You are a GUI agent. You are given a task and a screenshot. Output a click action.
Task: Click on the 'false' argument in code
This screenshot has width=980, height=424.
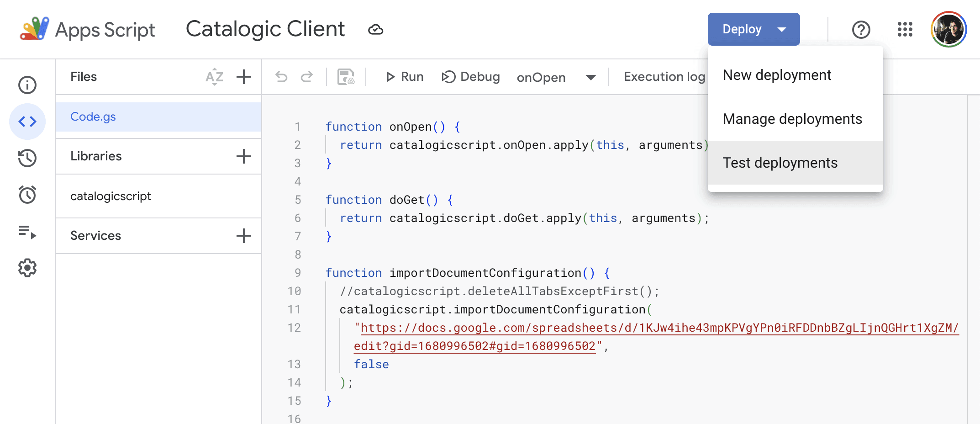(x=371, y=364)
